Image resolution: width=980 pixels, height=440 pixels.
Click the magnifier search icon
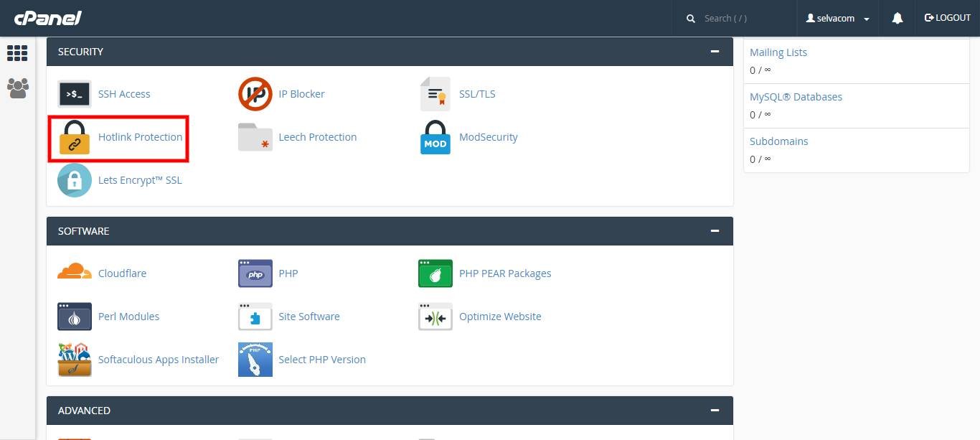(691, 19)
